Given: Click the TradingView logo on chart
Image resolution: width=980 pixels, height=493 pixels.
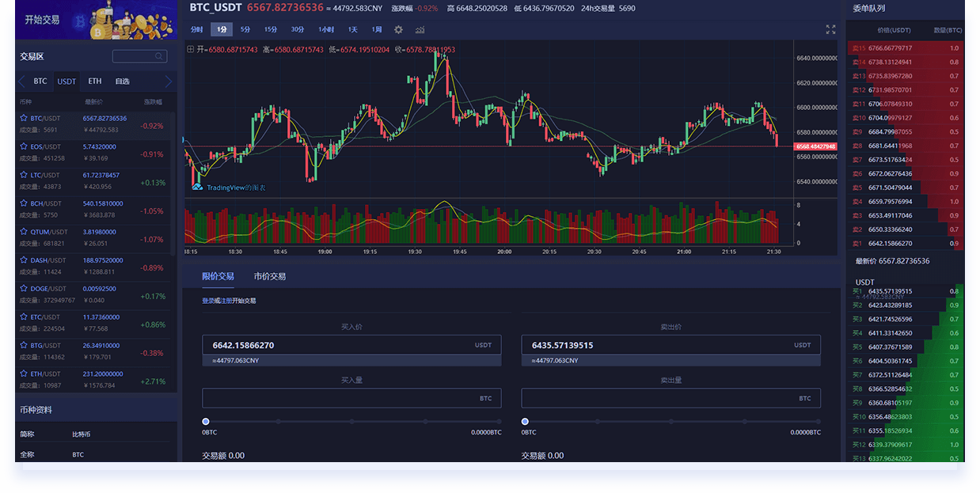Looking at the screenshot, I should (x=196, y=188).
